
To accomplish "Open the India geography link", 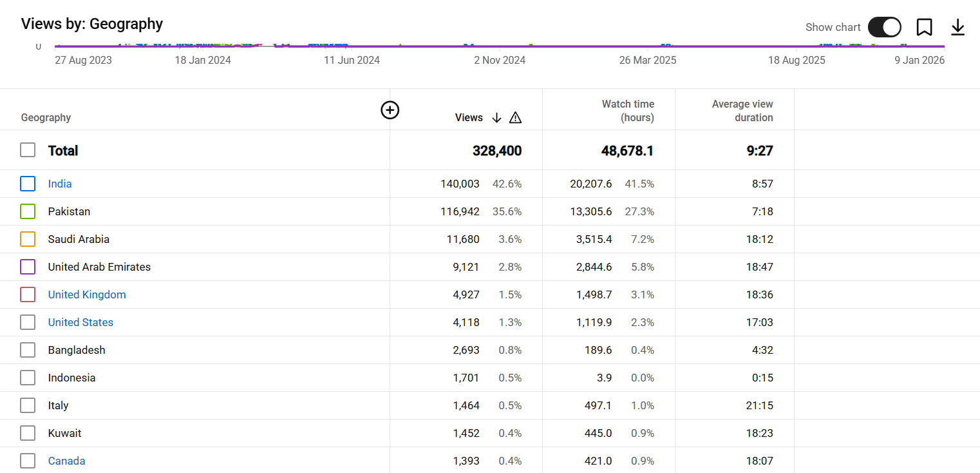I will point(60,184).
